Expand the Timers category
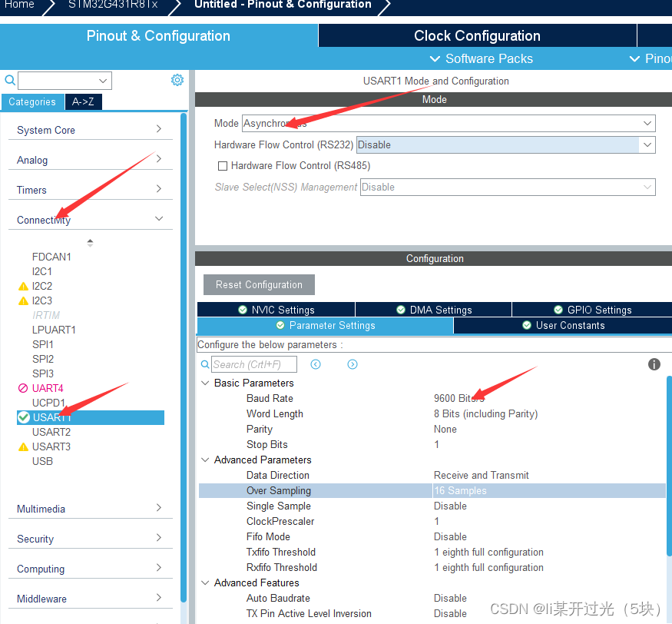The height and width of the screenshot is (624, 672). coord(90,190)
